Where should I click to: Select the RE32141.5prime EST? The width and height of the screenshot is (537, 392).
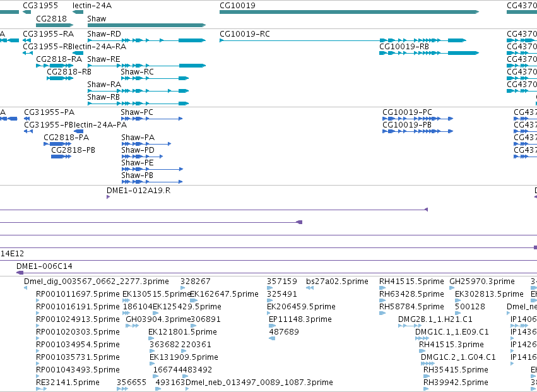pos(41,389)
